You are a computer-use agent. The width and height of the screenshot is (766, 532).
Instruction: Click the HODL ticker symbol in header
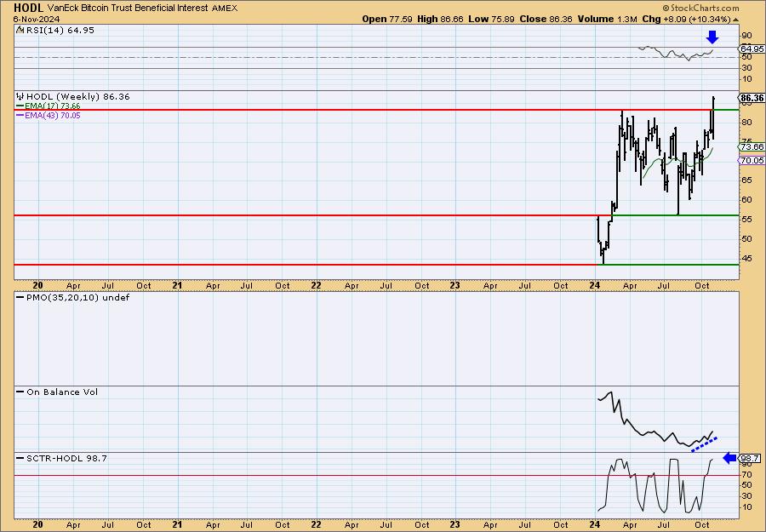click(28, 8)
